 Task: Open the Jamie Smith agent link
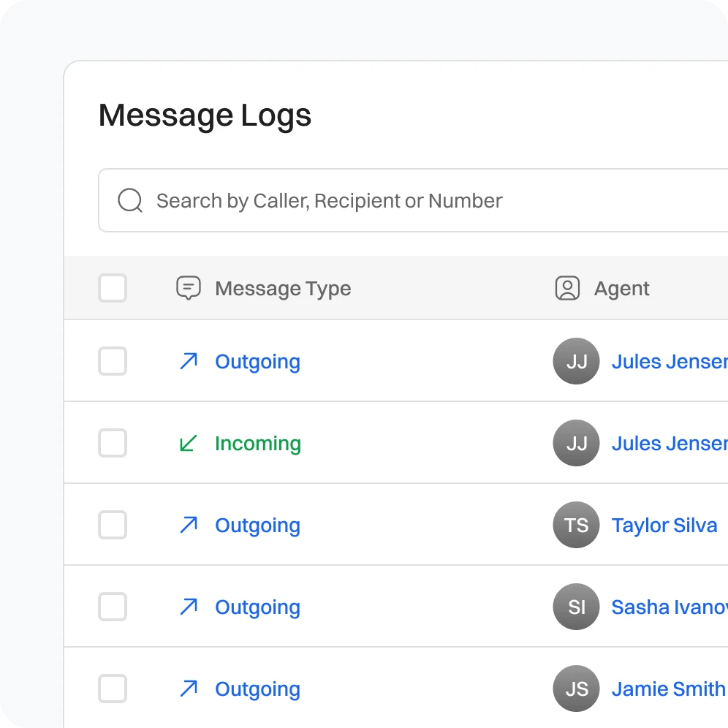(668, 689)
